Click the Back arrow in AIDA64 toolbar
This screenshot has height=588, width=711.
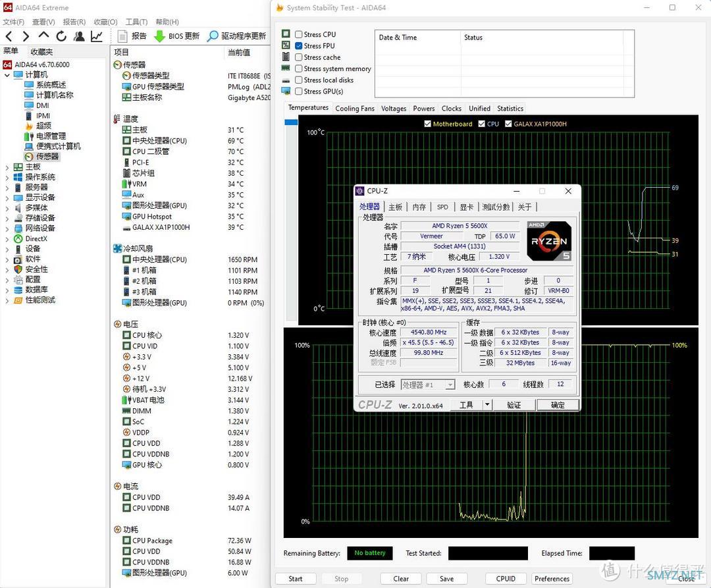click(9, 36)
